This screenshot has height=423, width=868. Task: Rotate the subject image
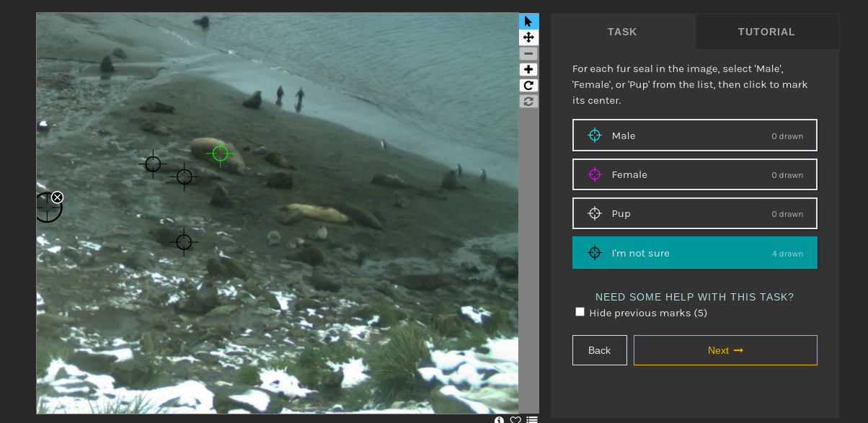point(528,86)
